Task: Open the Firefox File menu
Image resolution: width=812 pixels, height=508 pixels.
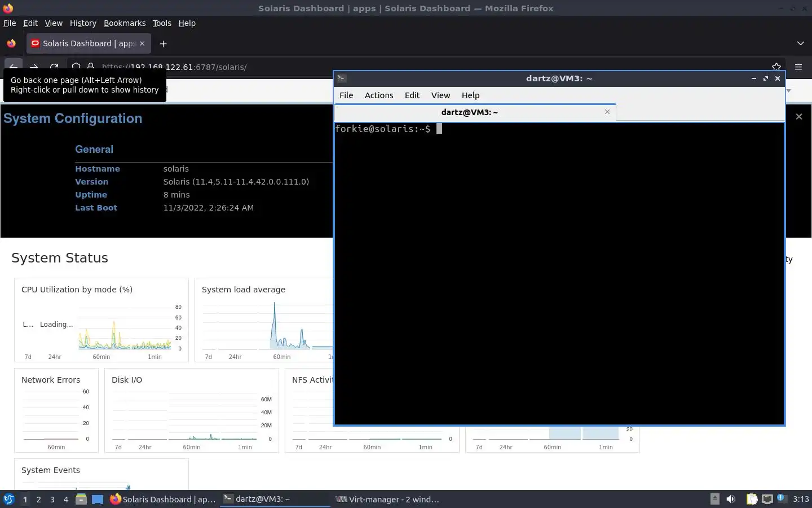Action: coord(10,23)
